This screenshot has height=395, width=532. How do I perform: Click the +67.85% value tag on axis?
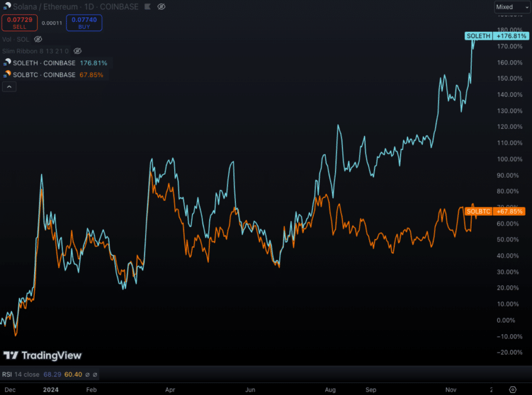[509, 212]
